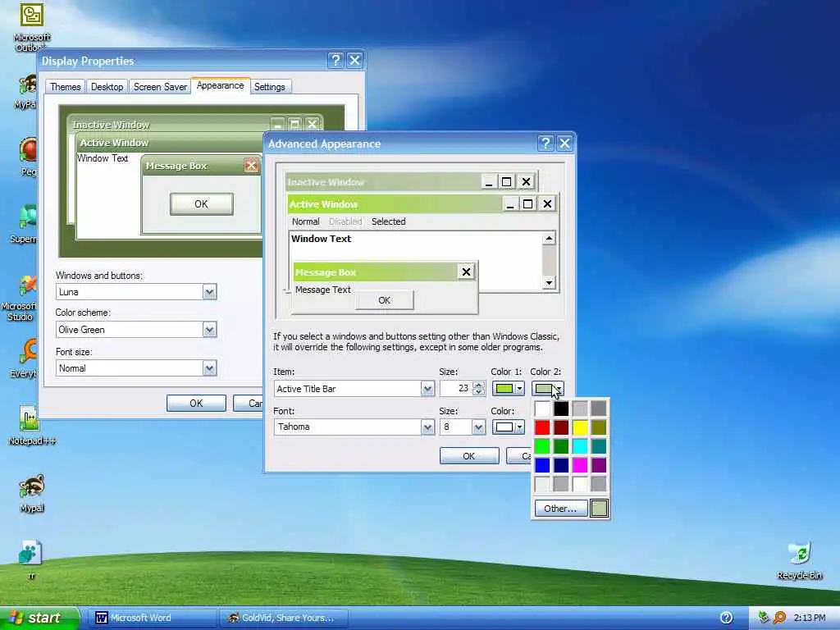This screenshot has height=630, width=840.
Task: Click the taskbar clock showing 2:13 PM
Action: point(809,618)
